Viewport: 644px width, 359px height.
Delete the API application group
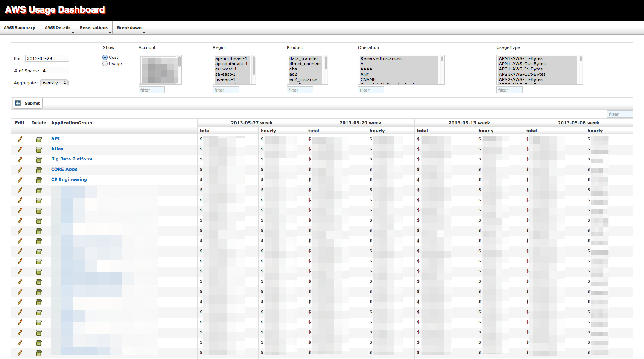coord(39,139)
